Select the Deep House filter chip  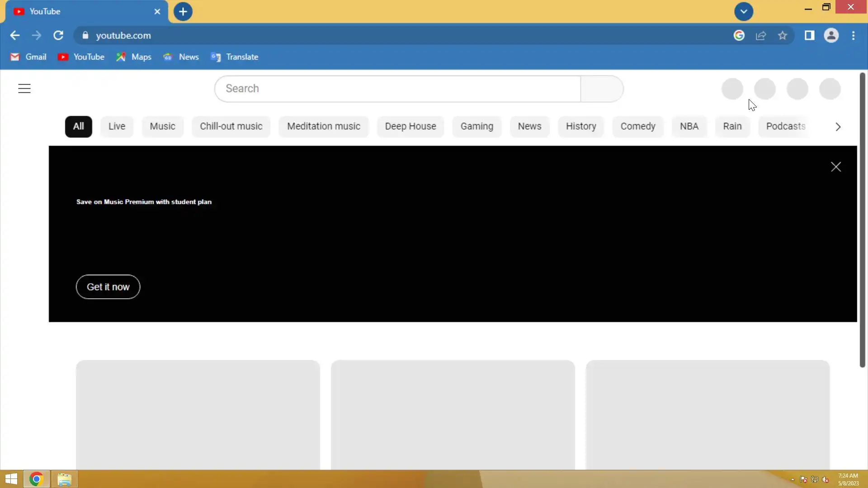[410, 127]
